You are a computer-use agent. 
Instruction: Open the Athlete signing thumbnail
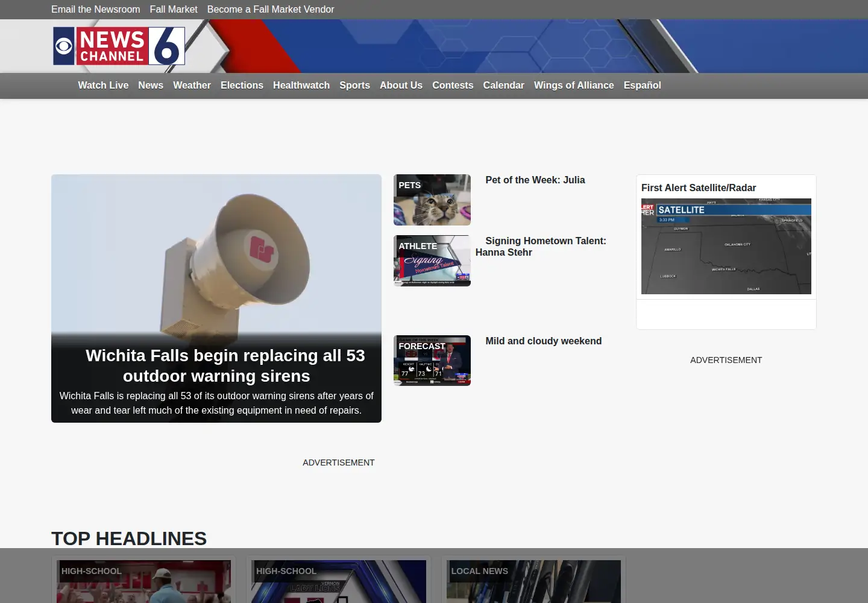point(432,260)
